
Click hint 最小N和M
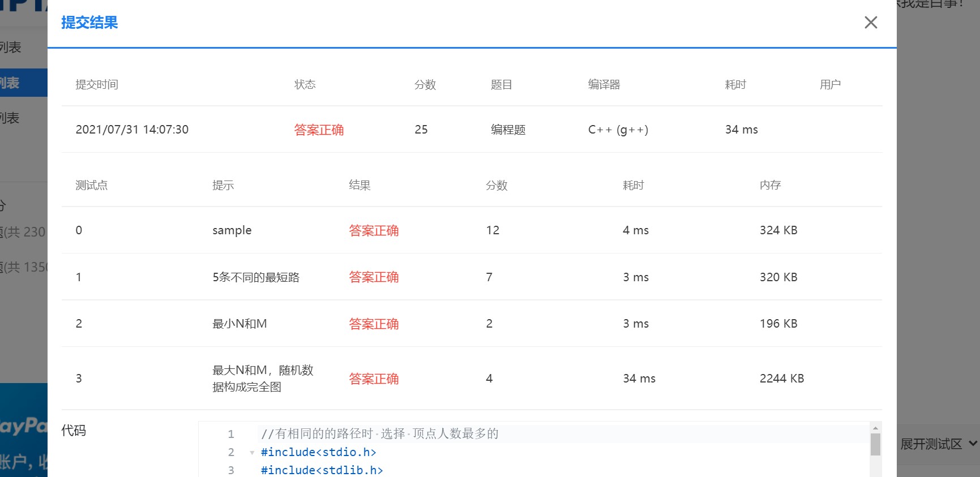click(239, 324)
